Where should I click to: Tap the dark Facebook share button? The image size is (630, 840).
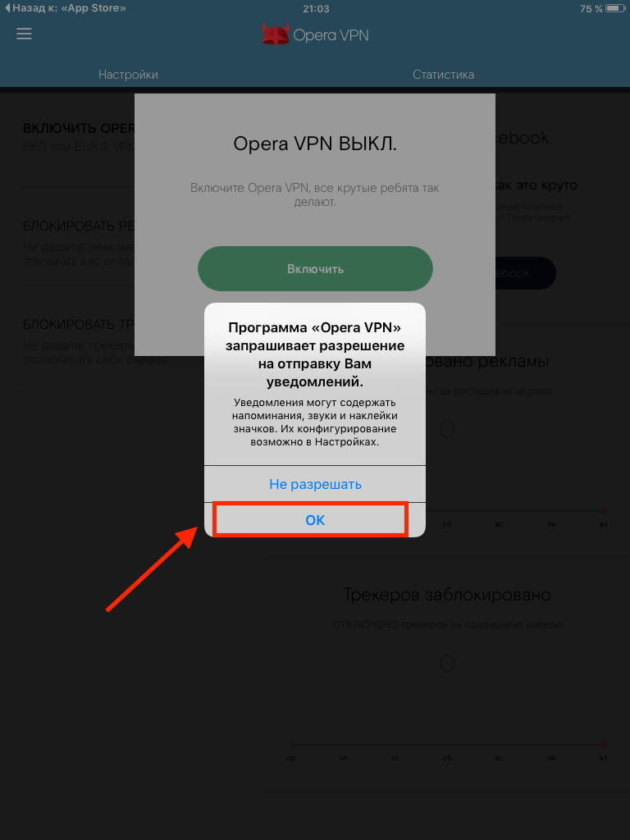(526, 272)
